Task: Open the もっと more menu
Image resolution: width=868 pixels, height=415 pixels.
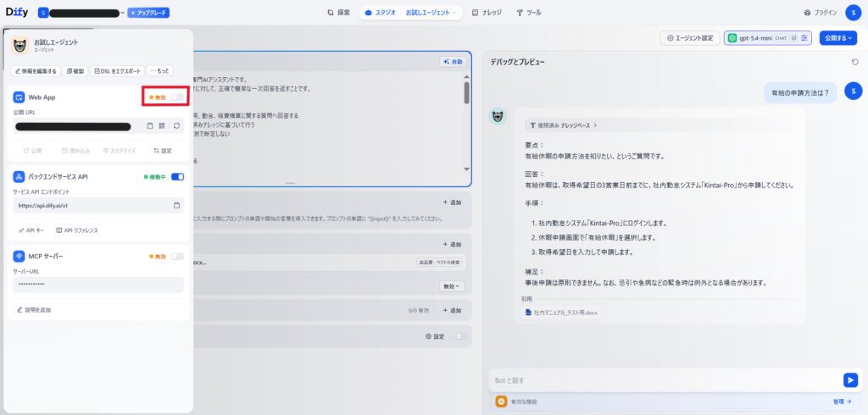Action: (x=160, y=71)
